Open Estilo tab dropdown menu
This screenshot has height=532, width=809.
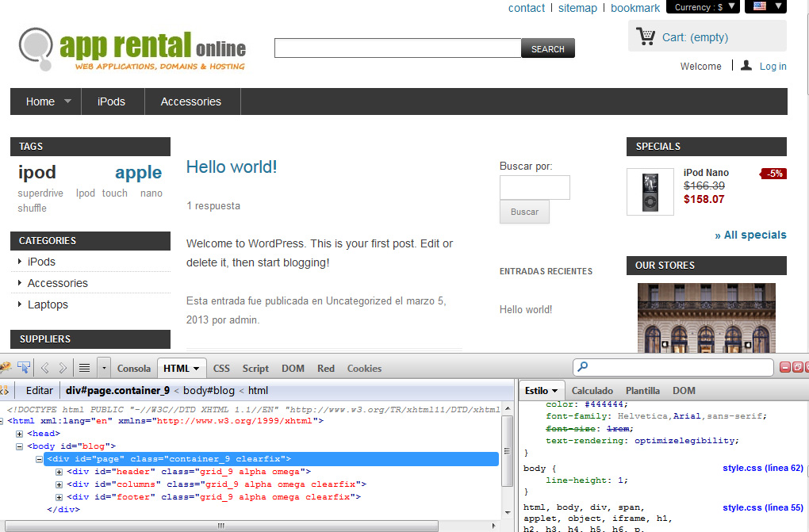pyautogui.click(x=554, y=391)
